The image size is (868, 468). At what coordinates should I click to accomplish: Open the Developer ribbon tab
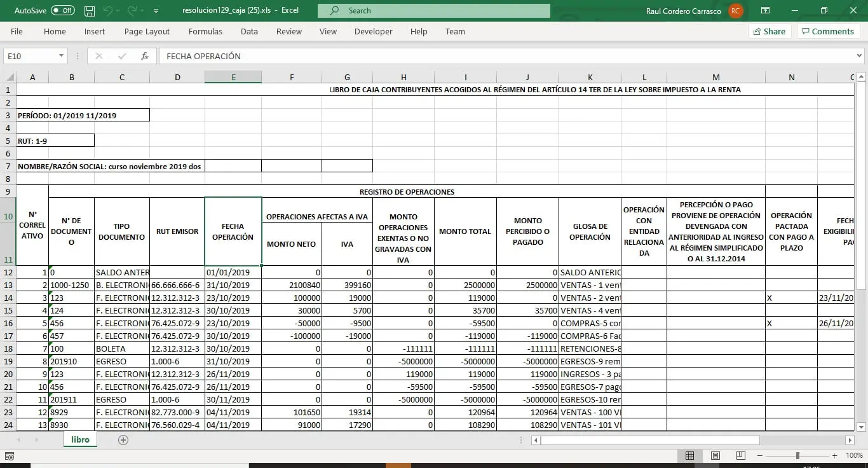point(373,31)
